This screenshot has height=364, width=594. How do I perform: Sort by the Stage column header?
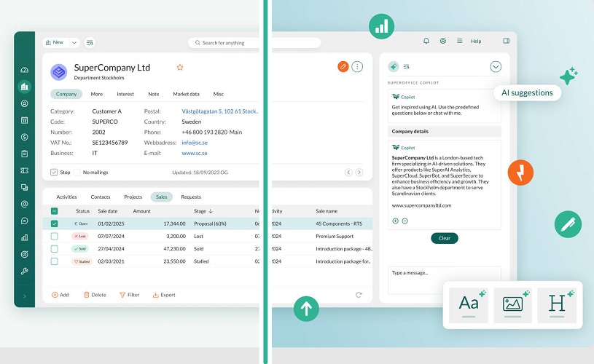pos(203,211)
